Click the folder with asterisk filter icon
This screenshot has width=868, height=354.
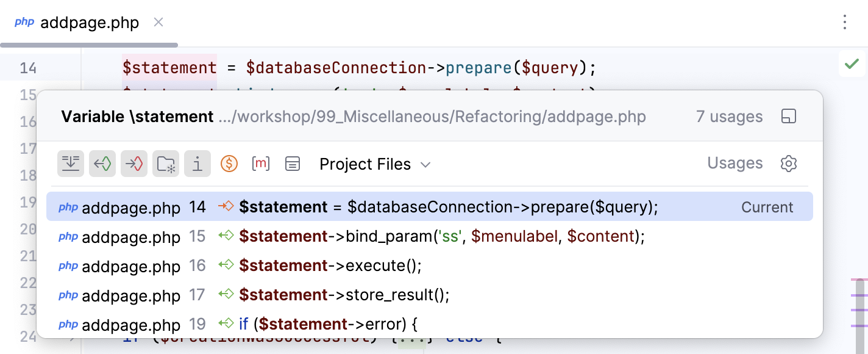coord(166,164)
